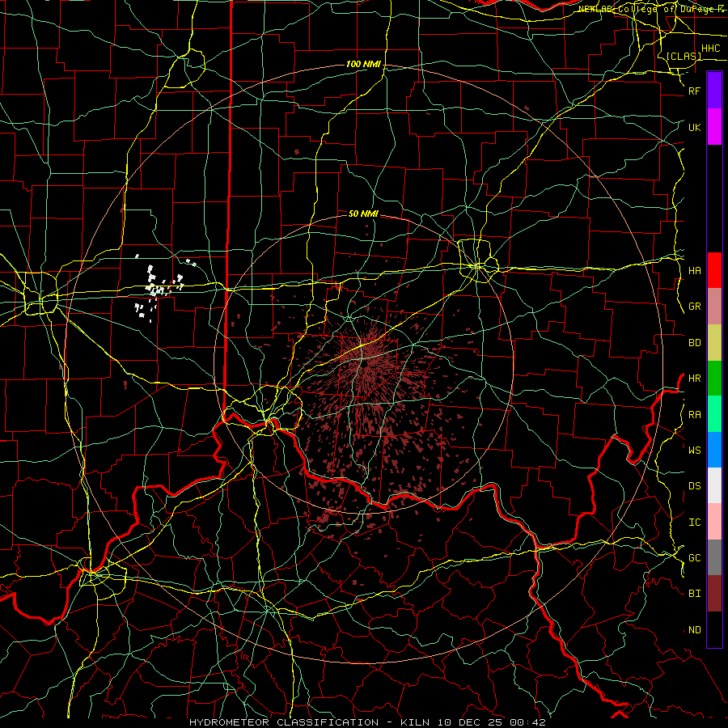This screenshot has width=728, height=728.
Task: Click the GC legend label
Action: pos(694,558)
